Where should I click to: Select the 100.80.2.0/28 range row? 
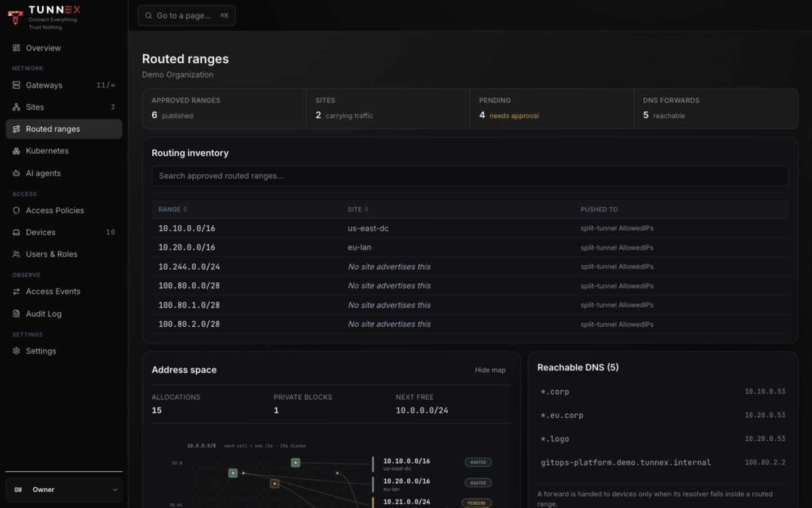click(x=470, y=325)
